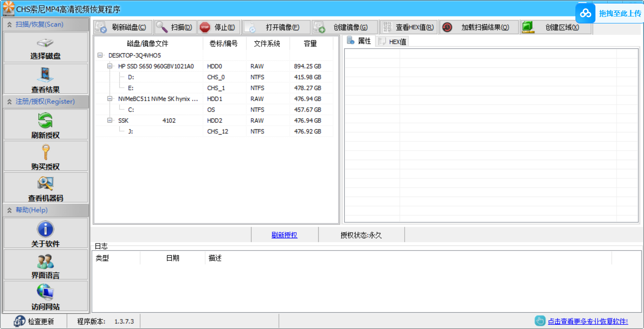The height and width of the screenshot is (329, 644).
Task: Open the 查看结果 results view
Action: (x=46, y=79)
